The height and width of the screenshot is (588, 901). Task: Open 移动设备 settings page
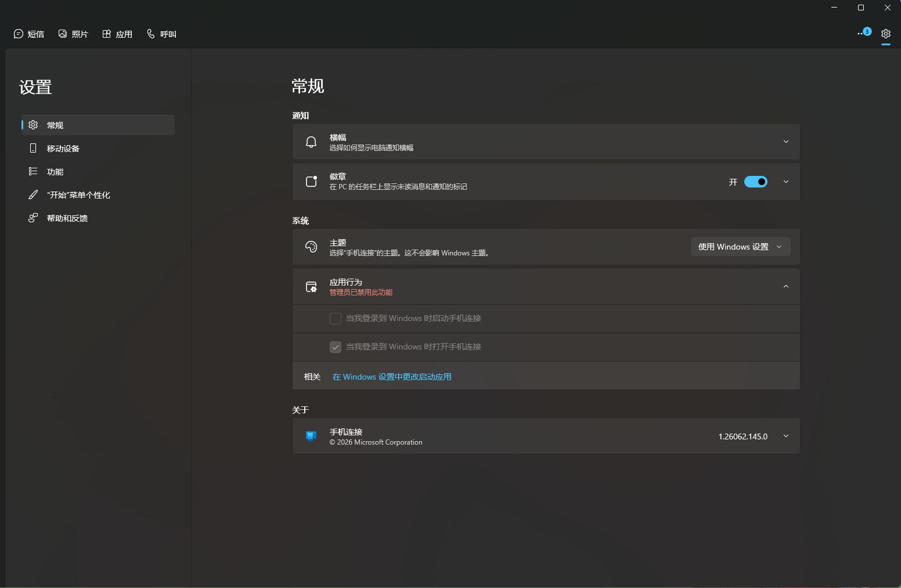[98, 148]
